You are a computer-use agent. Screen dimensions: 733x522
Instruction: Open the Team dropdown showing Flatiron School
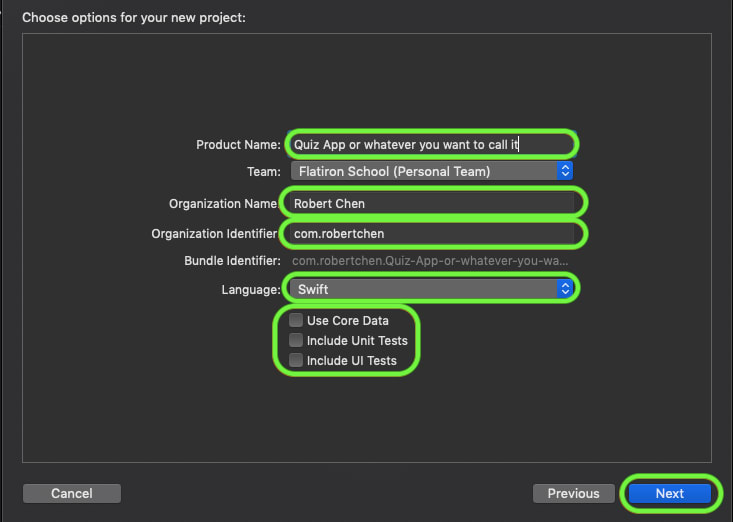click(x=431, y=171)
